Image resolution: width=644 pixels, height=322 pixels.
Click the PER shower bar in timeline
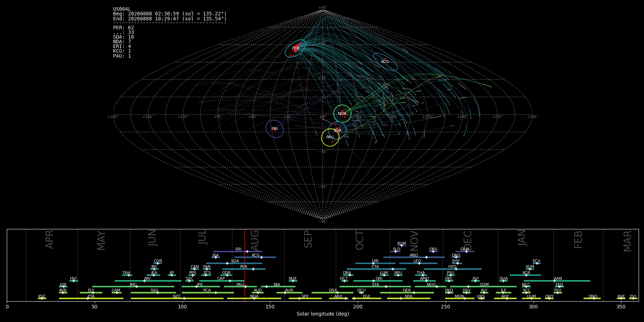(244, 269)
